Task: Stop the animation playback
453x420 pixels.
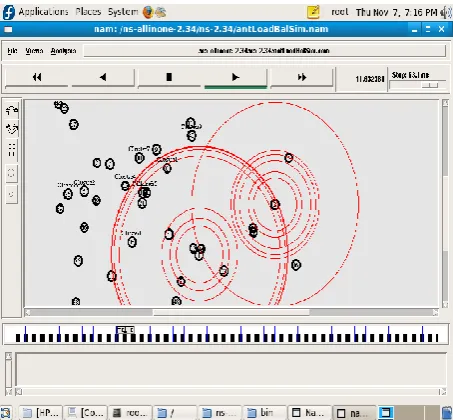Action: (169, 77)
